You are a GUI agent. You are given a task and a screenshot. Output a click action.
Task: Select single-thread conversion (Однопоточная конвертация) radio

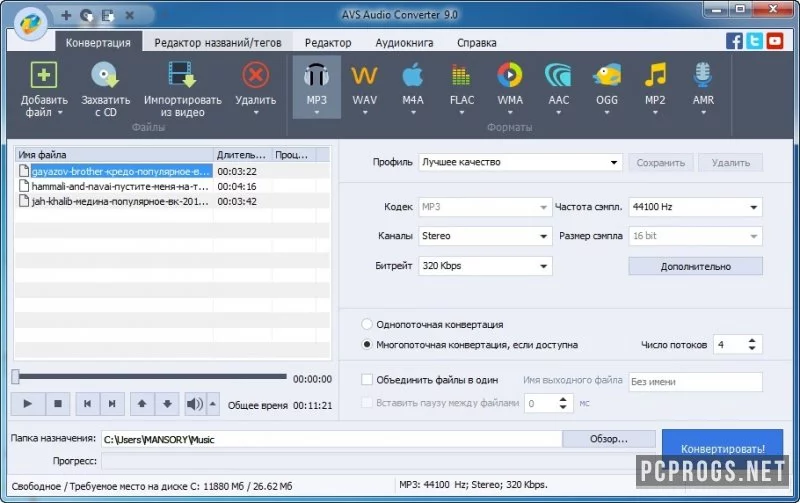coord(366,324)
